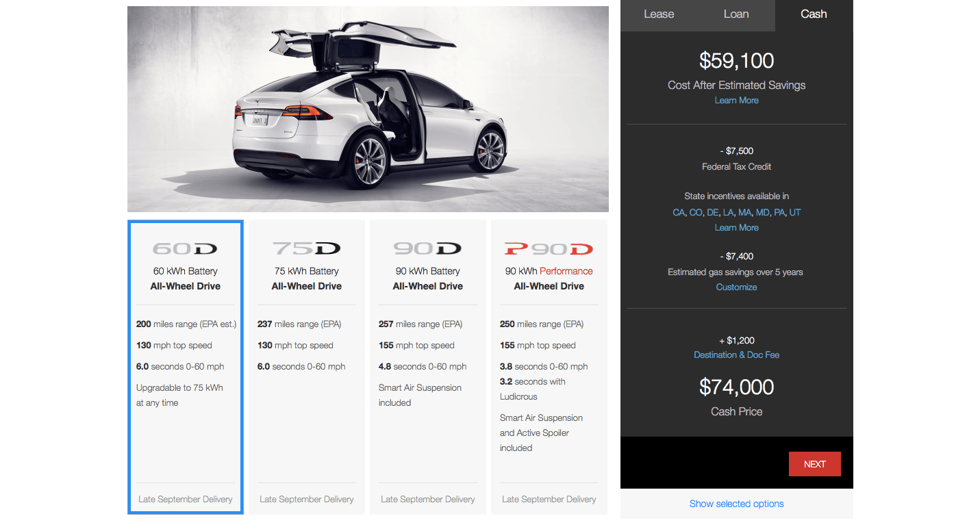
Task: View CA state incentive
Action: pyautogui.click(x=679, y=212)
